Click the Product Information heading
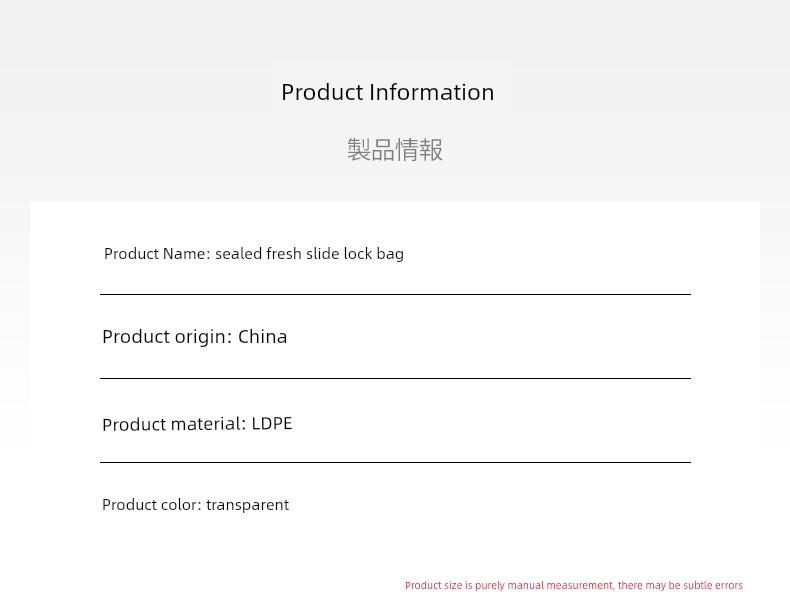 click(387, 93)
